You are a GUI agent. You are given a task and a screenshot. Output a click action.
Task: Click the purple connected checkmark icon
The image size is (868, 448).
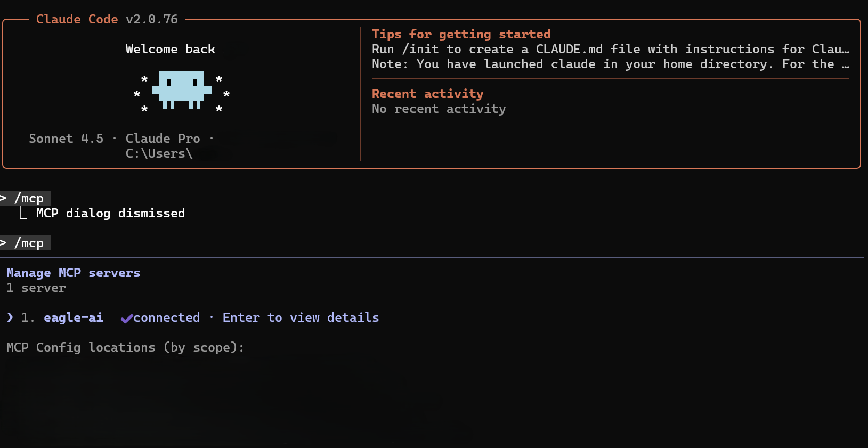pos(126,319)
